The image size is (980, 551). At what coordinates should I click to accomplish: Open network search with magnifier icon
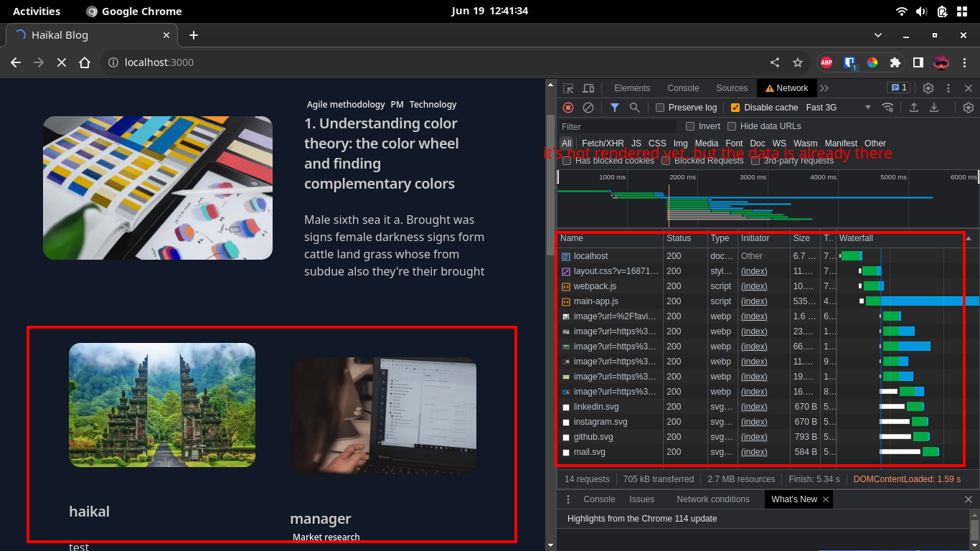(x=635, y=108)
